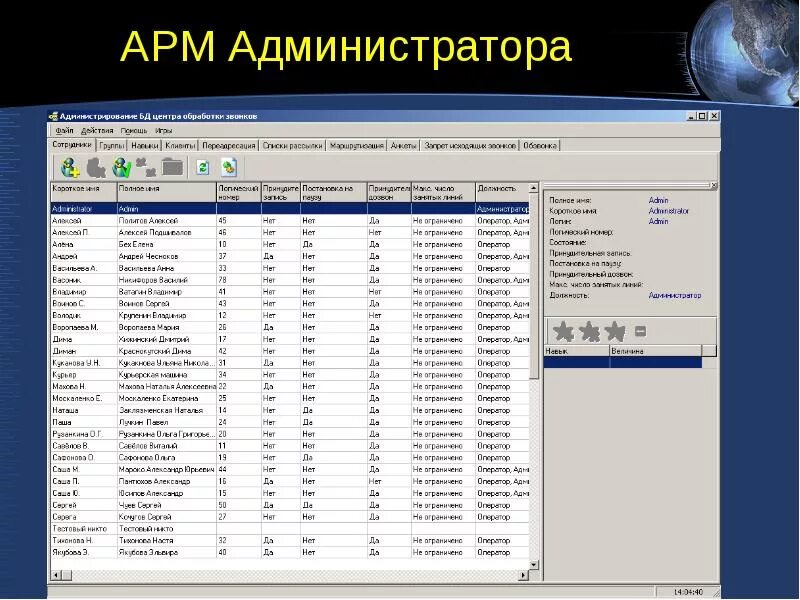Select the row Бех Елена
The width and height of the screenshot is (800, 600).
coord(289,244)
